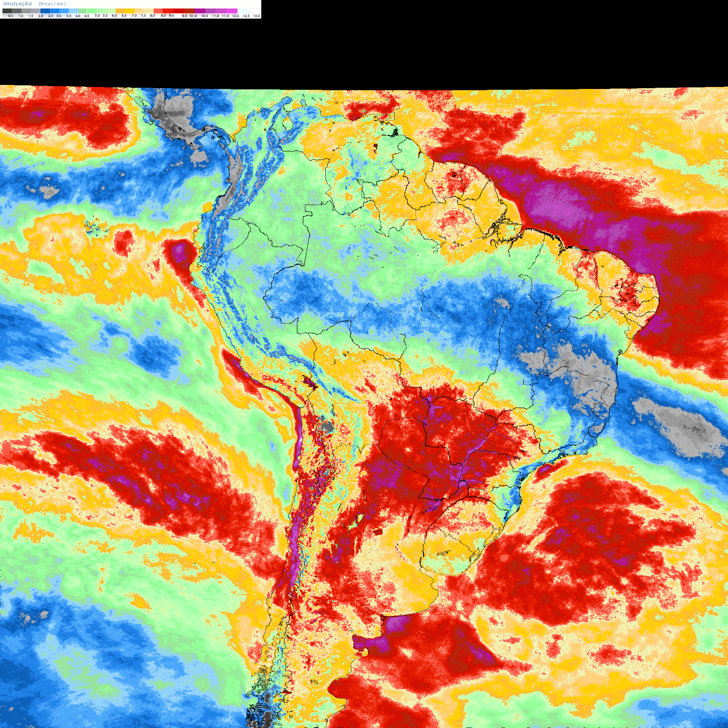The width and height of the screenshot is (728, 728).
Task: Click the '7.0' legend value
Action: point(134,15)
